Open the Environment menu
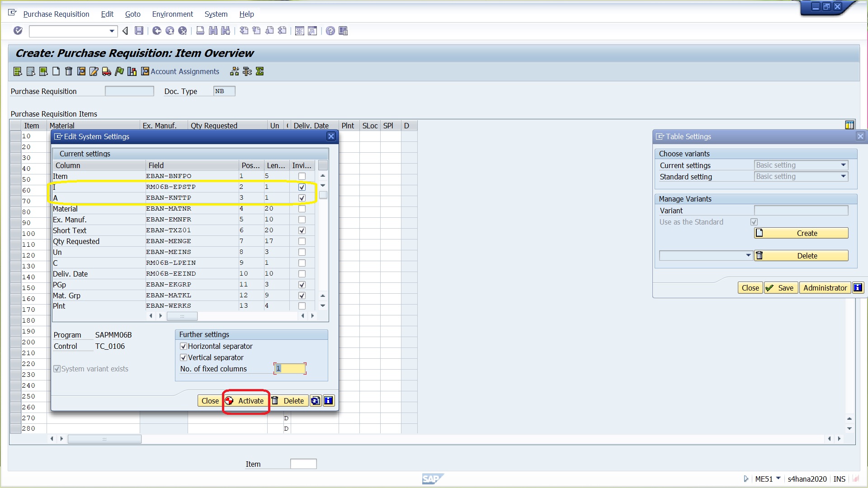 [x=172, y=14]
